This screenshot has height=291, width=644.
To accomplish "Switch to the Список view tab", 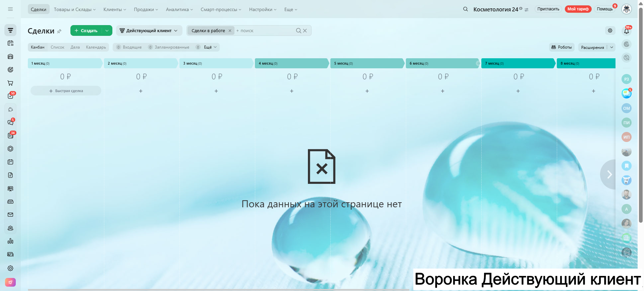I will coord(57,47).
